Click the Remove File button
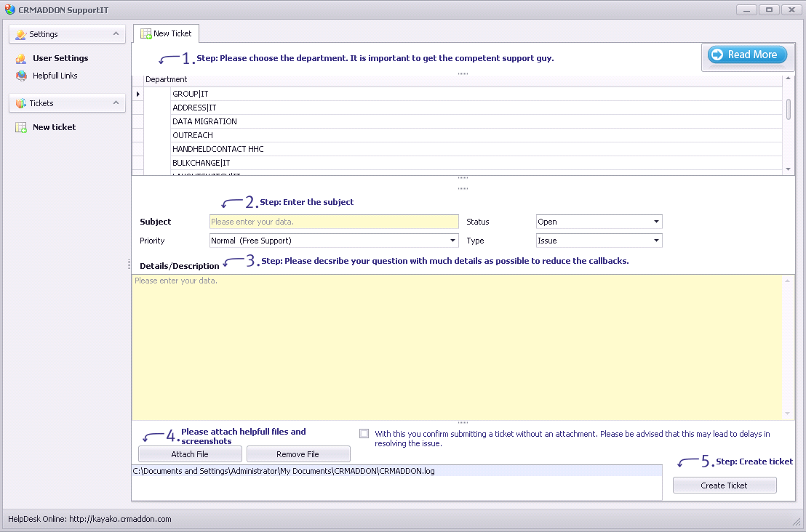The height and width of the screenshot is (532, 806). [298, 454]
